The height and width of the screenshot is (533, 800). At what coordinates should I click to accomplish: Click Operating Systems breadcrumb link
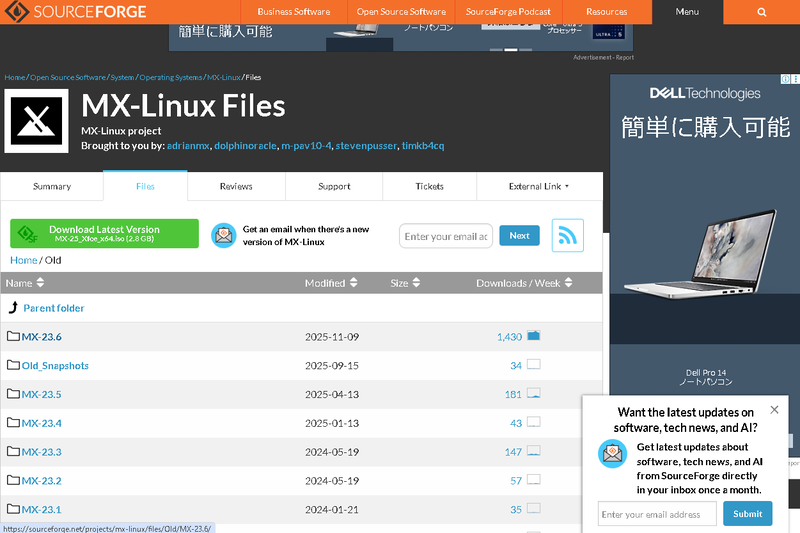(x=170, y=78)
